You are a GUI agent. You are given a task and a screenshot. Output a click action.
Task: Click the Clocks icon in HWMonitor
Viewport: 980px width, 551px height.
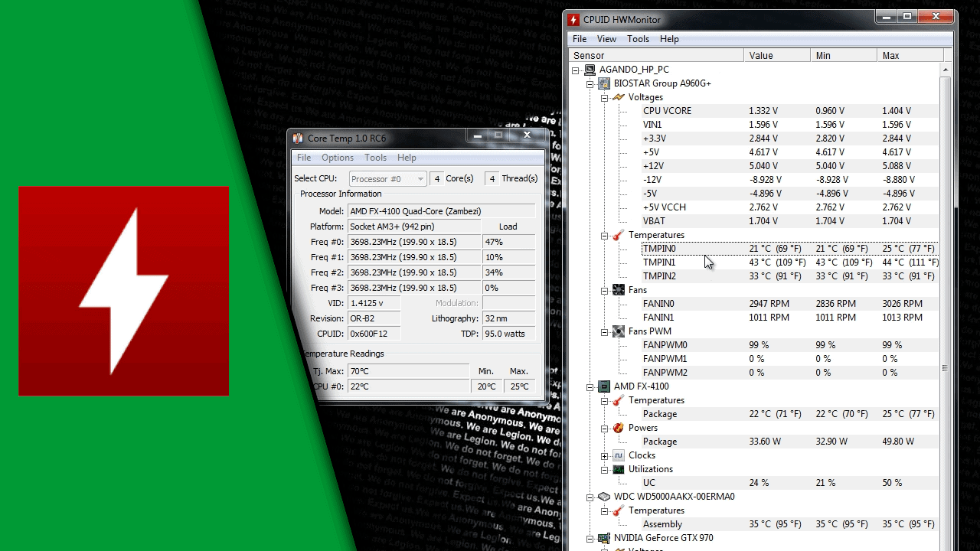click(x=619, y=455)
